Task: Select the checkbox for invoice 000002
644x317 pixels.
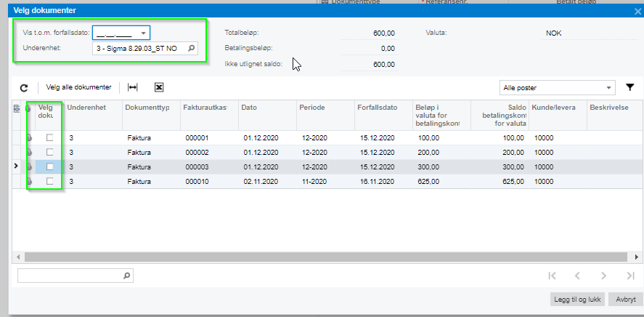Action: (x=49, y=152)
